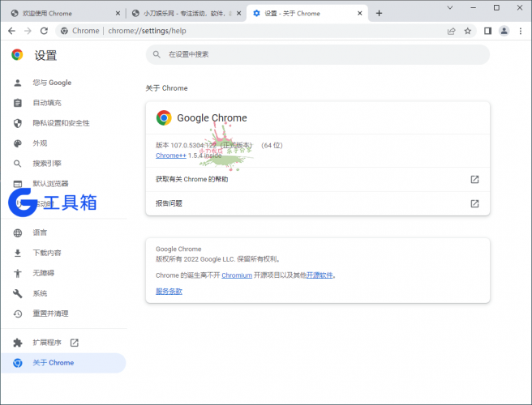Open the 报告问题 row
Image resolution: width=532 pixels, height=405 pixels.
[x=318, y=203]
